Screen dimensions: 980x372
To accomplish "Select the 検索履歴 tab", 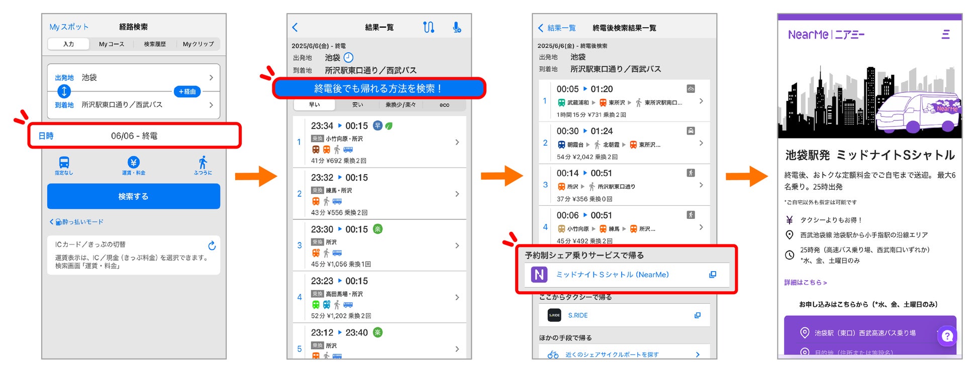I will click(155, 44).
